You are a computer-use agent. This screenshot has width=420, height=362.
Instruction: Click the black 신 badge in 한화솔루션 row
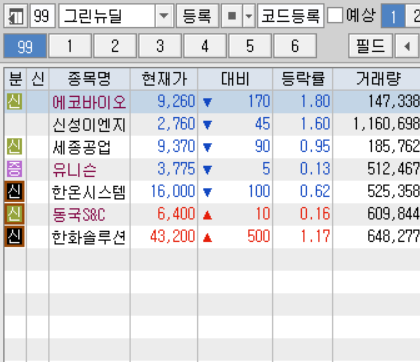15,236
